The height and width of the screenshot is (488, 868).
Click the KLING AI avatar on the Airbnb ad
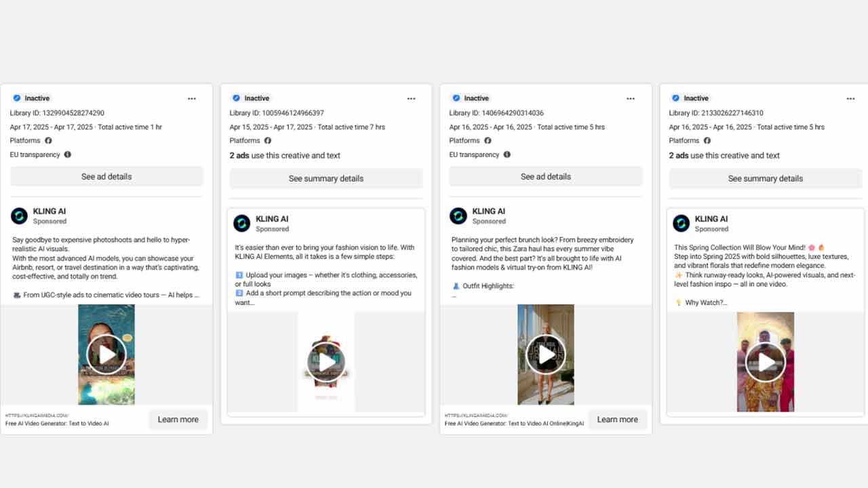tap(19, 216)
